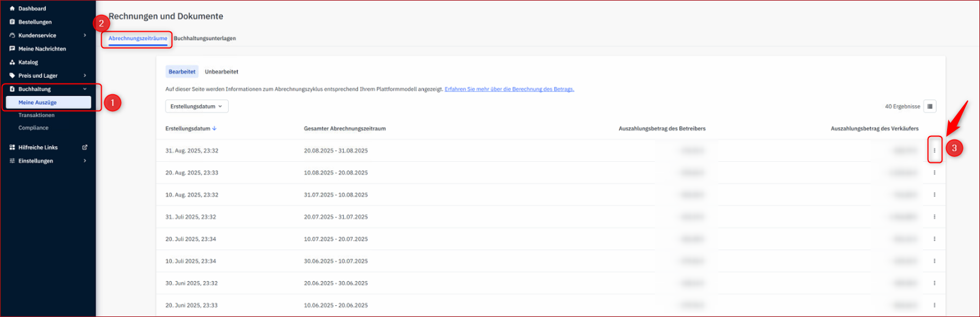Open actions menu for 30. Juni 2025 row
980x317 pixels.
coord(934,283)
